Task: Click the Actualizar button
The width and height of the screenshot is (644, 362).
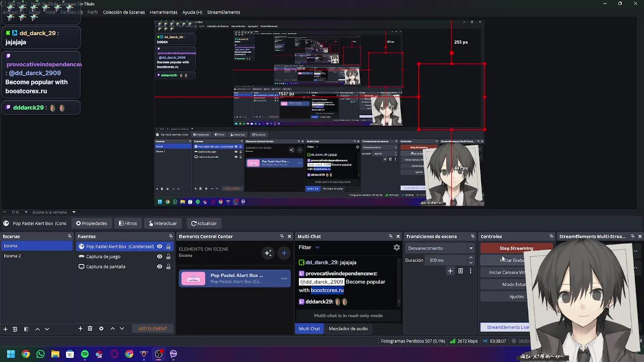Action: (x=204, y=223)
